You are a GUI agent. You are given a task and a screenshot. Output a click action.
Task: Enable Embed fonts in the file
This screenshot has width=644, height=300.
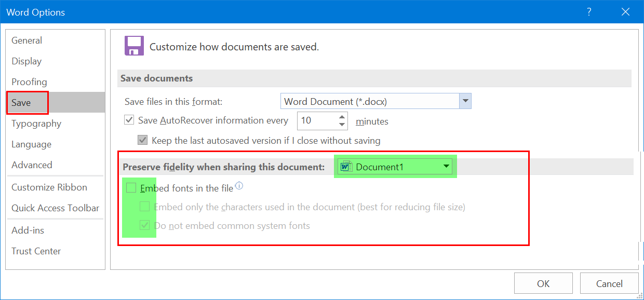(x=131, y=188)
